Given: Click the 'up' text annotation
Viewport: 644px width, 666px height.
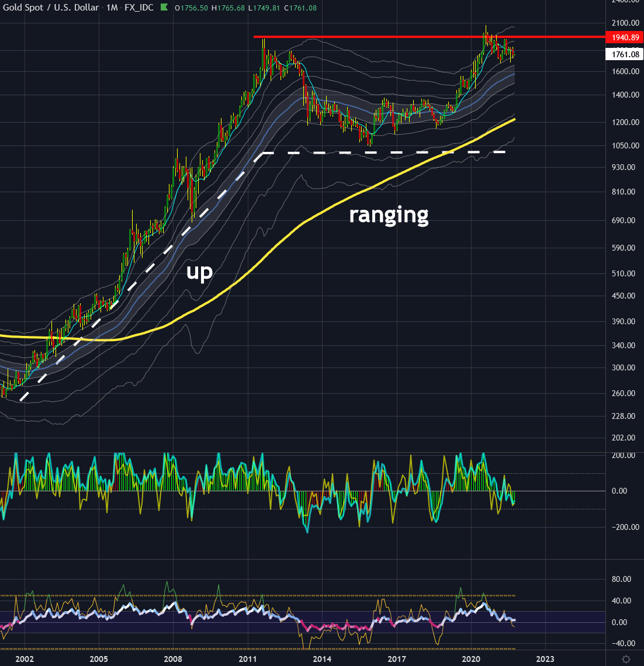Looking at the screenshot, I should tap(199, 271).
